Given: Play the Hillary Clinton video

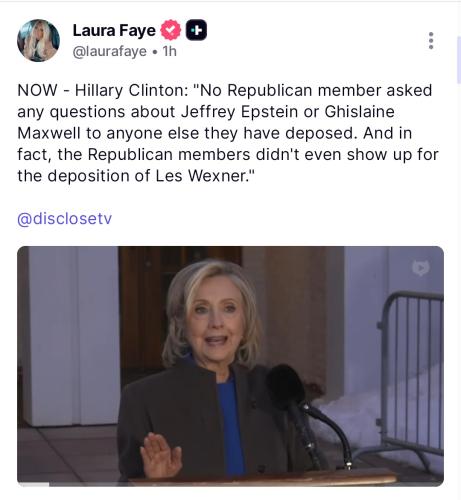Looking at the screenshot, I should [230, 366].
